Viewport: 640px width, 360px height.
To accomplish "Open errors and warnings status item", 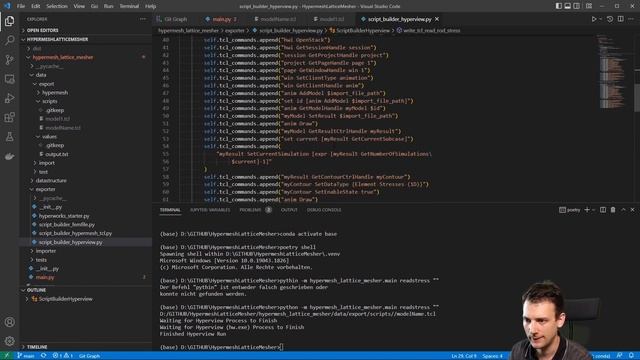I will point(62,356).
